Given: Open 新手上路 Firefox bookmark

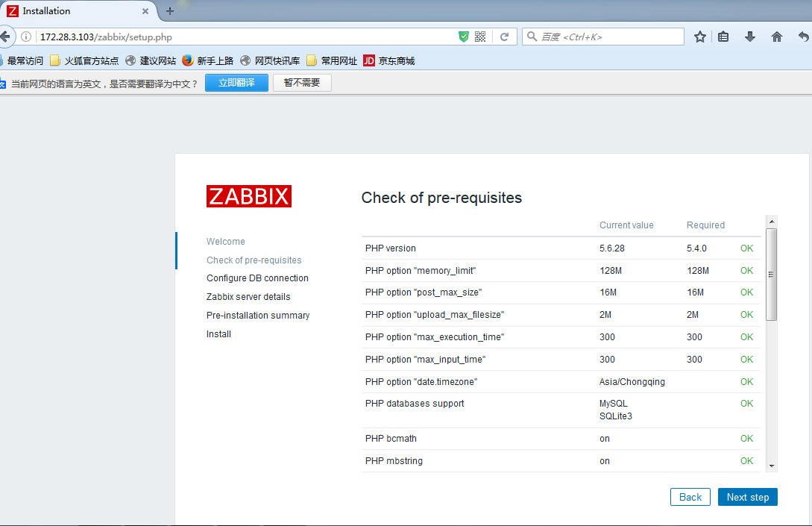Looking at the screenshot, I should pos(208,60).
